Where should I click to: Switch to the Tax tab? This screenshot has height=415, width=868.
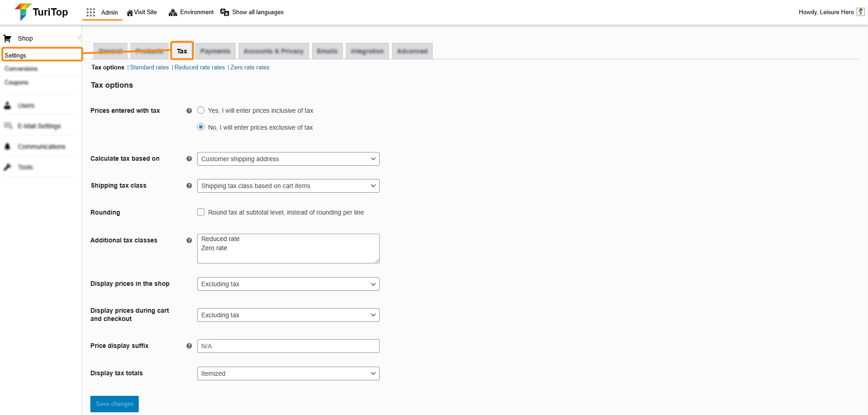pyautogui.click(x=182, y=51)
